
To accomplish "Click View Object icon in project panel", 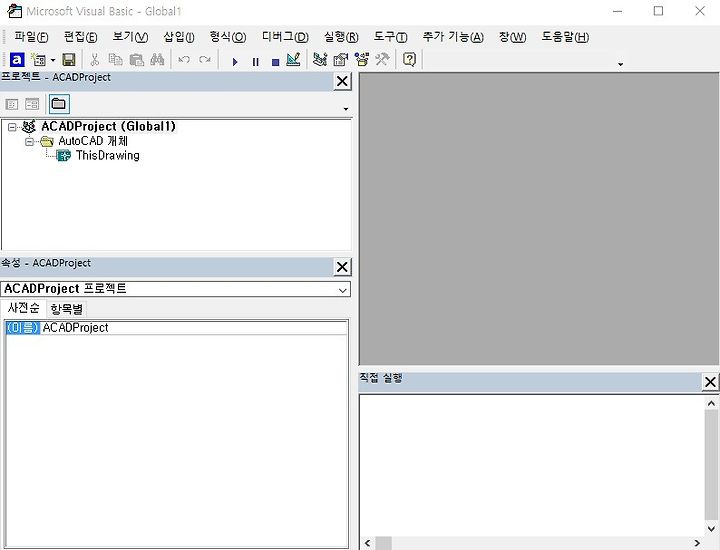I will coord(32,104).
